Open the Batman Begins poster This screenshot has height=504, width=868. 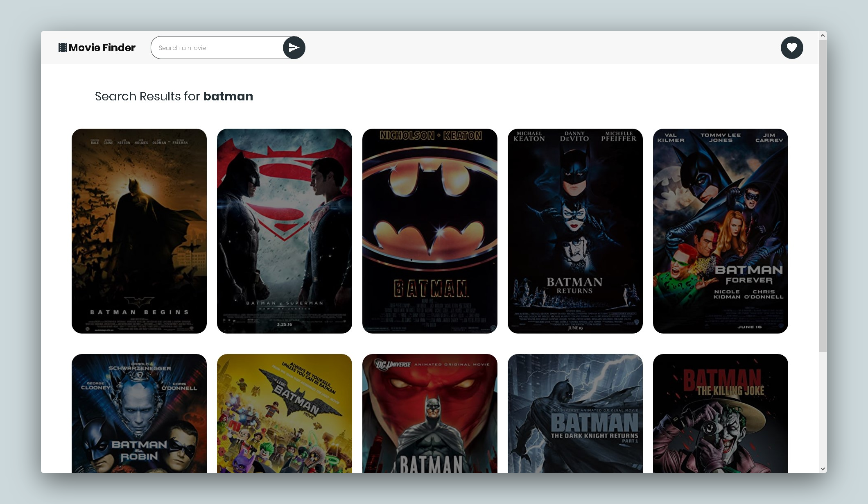139,231
